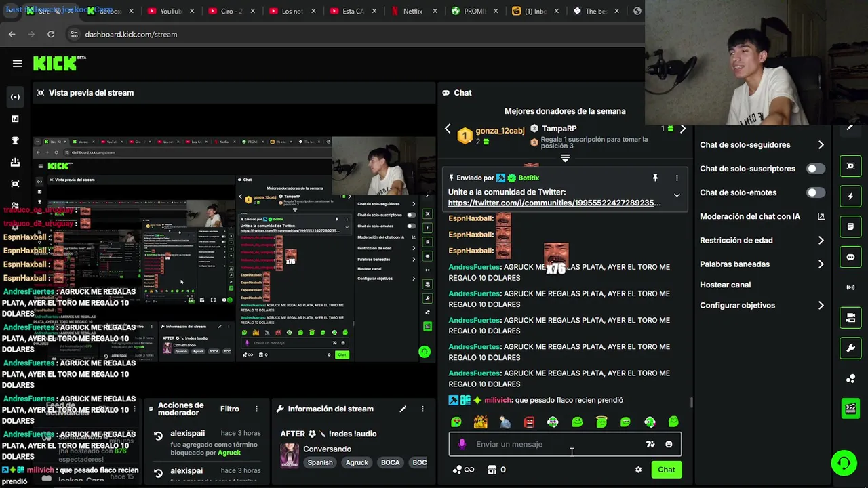
Task: Click the wrench tools icon in right toolbar
Action: pyautogui.click(x=850, y=348)
